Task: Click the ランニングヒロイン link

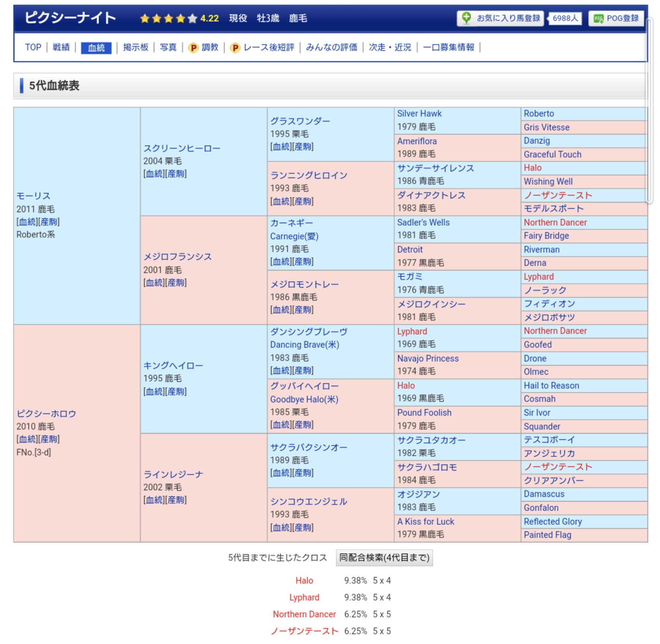Action: click(309, 175)
